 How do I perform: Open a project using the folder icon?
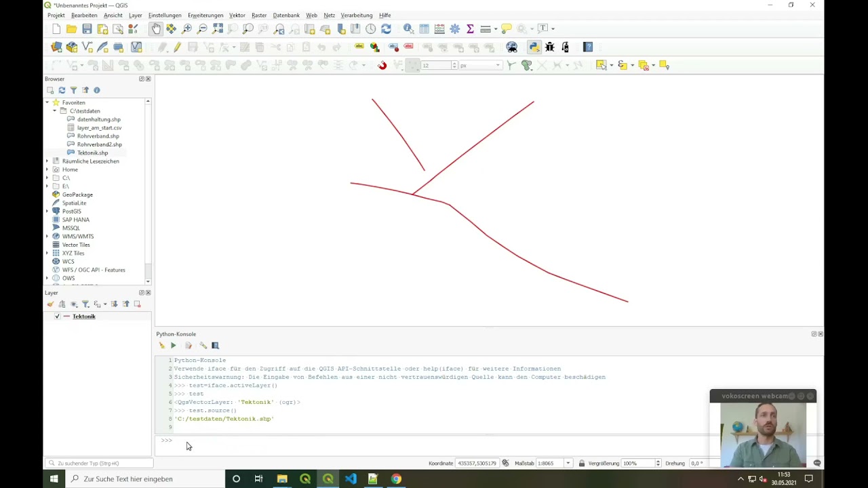(x=71, y=28)
